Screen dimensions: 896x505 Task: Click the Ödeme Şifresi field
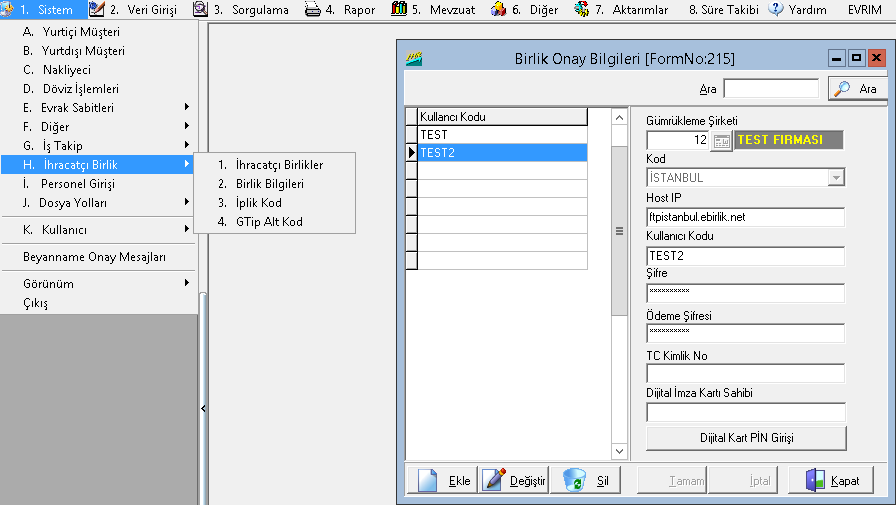[x=745, y=333]
